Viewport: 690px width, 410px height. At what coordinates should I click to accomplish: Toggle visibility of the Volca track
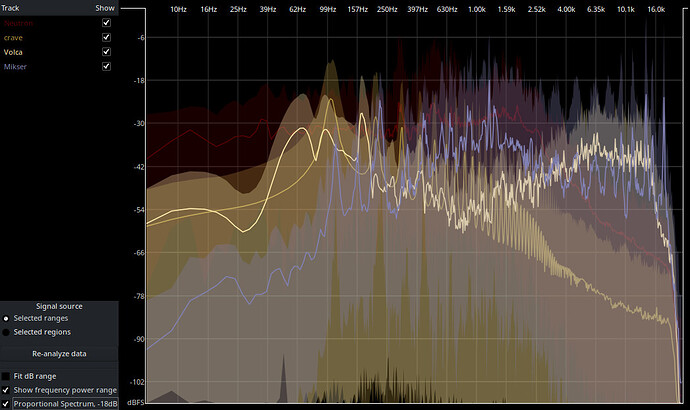point(106,52)
